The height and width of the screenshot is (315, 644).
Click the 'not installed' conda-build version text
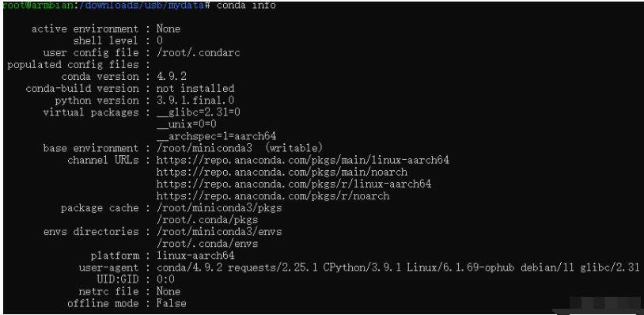195,89
